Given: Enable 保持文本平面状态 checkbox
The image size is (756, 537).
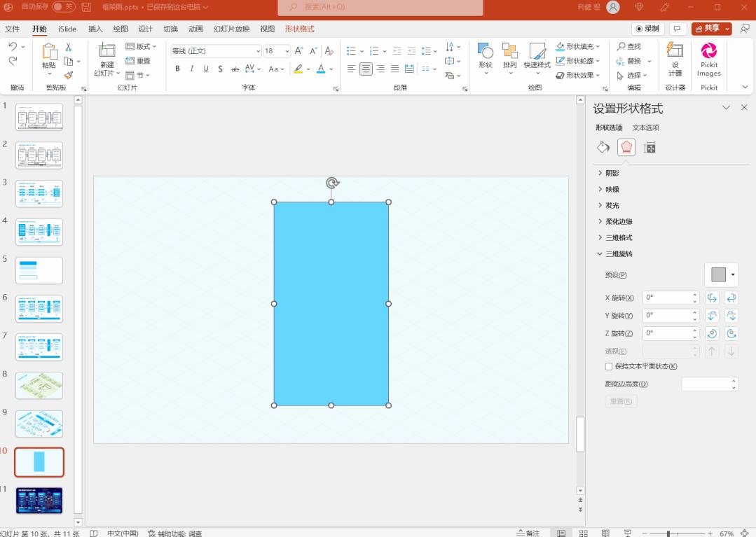Looking at the screenshot, I should 609,366.
